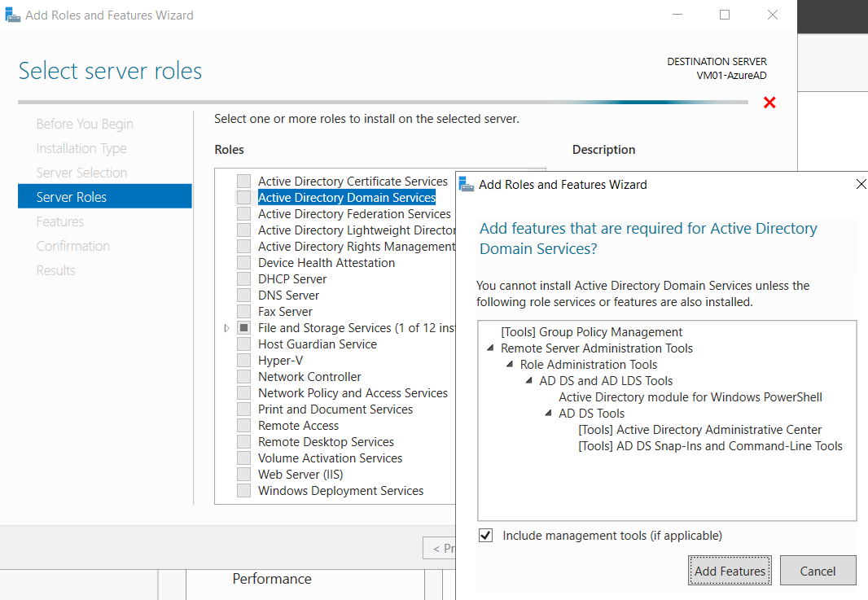Click Performance in the background Server Manager

coord(272,579)
